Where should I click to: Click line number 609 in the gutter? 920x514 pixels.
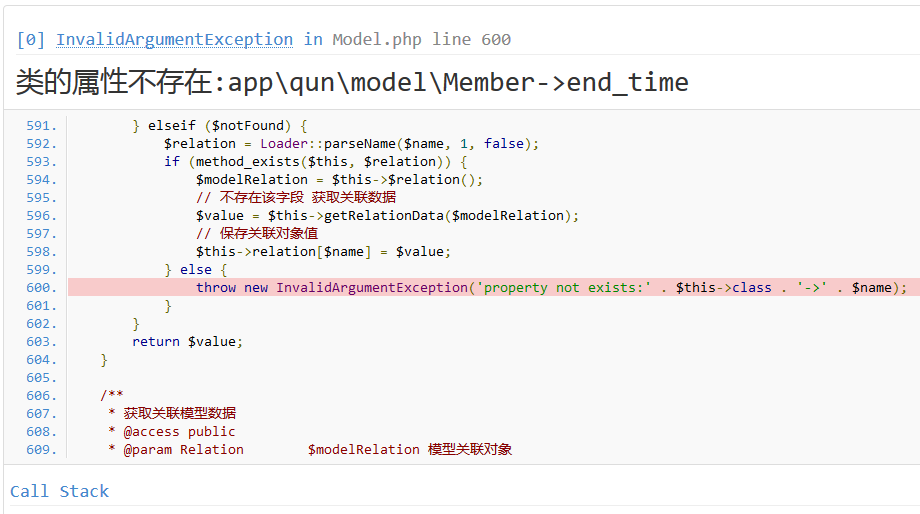(41, 450)
